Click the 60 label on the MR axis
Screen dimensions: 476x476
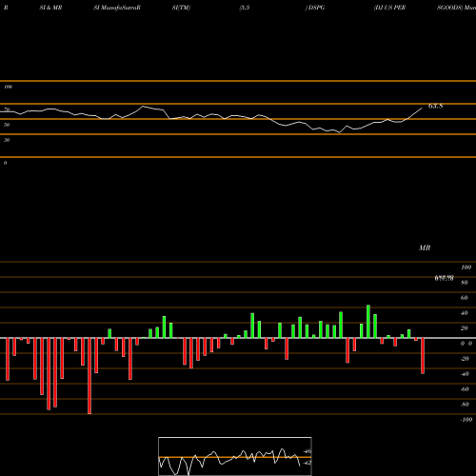(465, 298)
